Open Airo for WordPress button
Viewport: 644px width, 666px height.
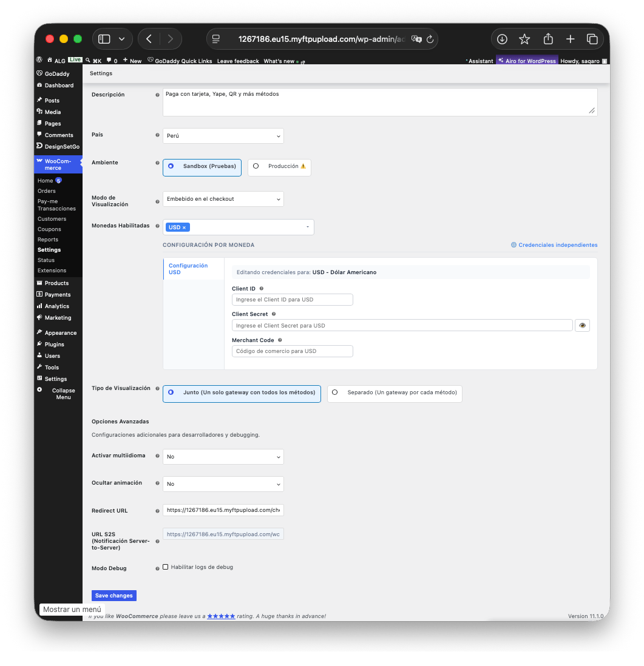click(527, 61)
